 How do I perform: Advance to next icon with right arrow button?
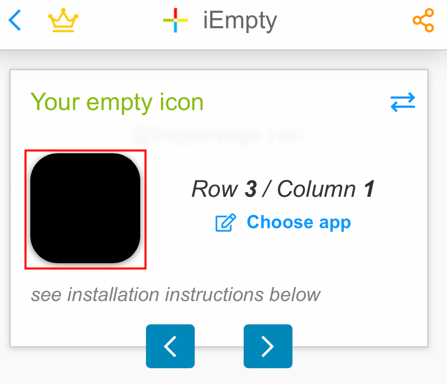pos(268,346)
